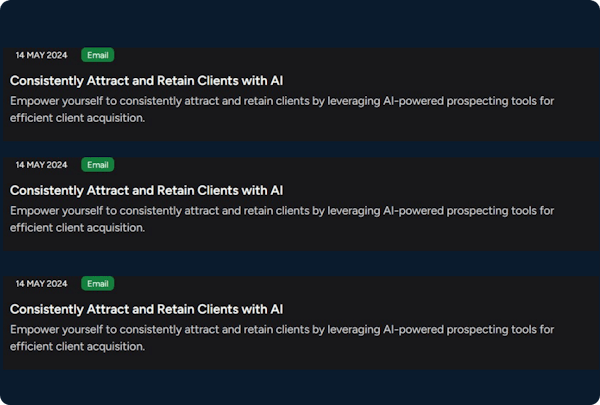600x405 pixels.
Task: Select the 14 MAY 2024 date on second card
Action: click(41, 165)
